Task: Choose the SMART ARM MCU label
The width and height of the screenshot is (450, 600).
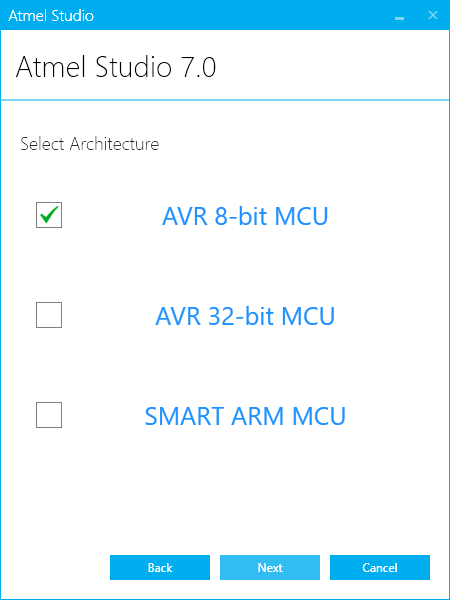Action: click(x=245, y=416)
